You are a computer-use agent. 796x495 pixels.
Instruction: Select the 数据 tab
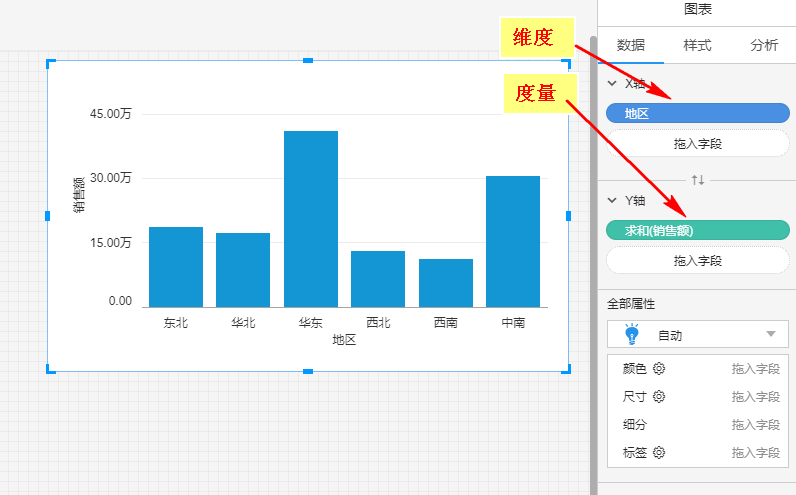click(x=631, y=45)
